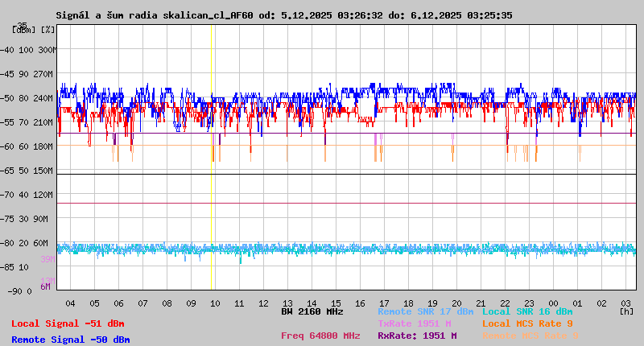Select the Local SNR 16 dBm legend entry
Image resolution: width=644 pixels, height=346 pixels.
[x=527, y=311]
